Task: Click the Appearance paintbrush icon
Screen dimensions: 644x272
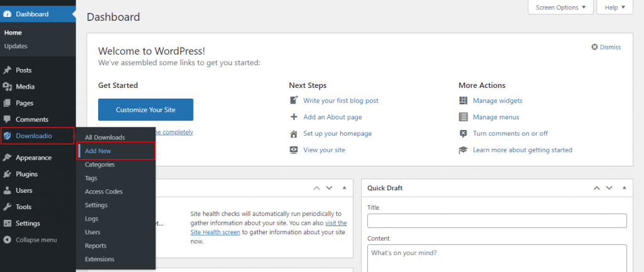Action: (7, 158)
